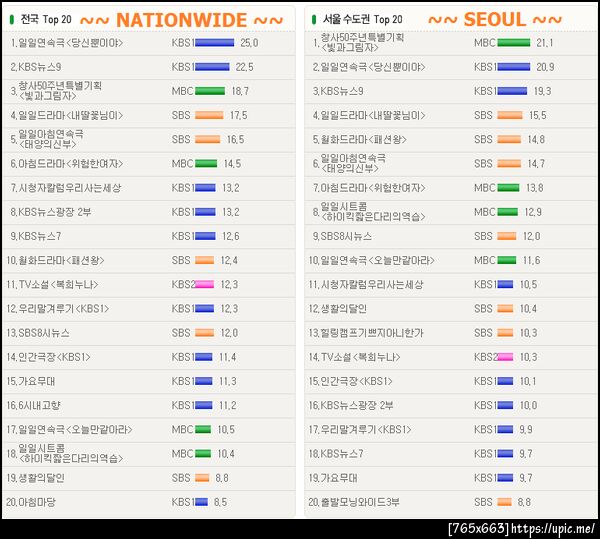Click the rating value 22.5
600x539 pixels.
pyautogui.click(x=245, y=67)
